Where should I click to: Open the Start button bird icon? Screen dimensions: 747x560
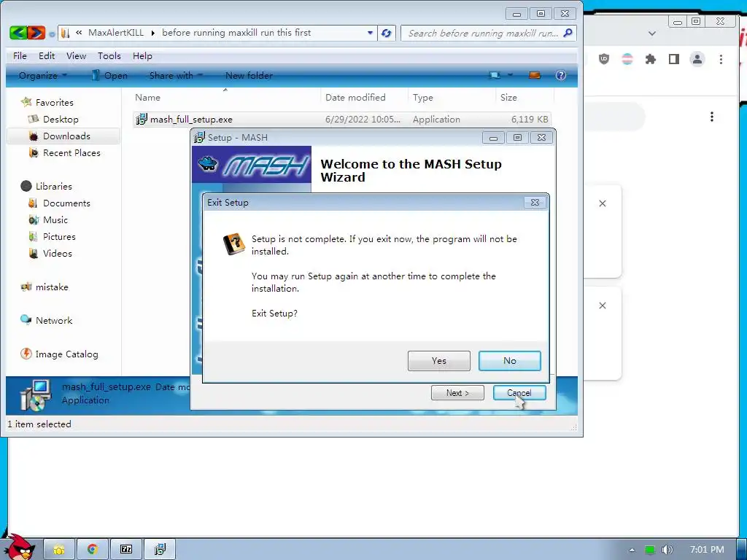click(x=20, y=548)
